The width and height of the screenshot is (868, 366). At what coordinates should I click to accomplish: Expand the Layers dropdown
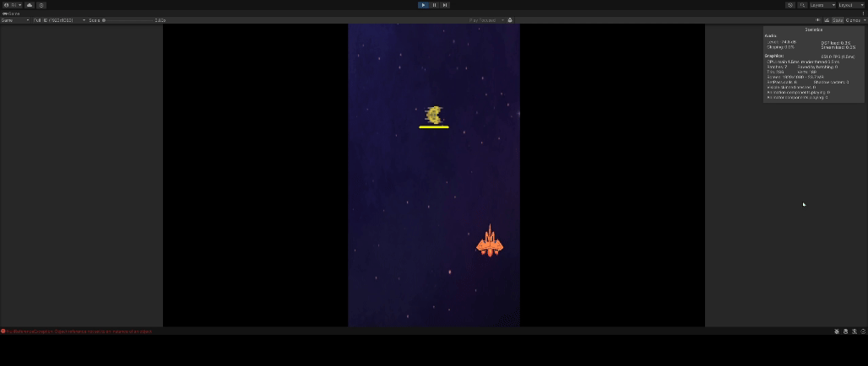pyautogui.click(x=822, y=5)
